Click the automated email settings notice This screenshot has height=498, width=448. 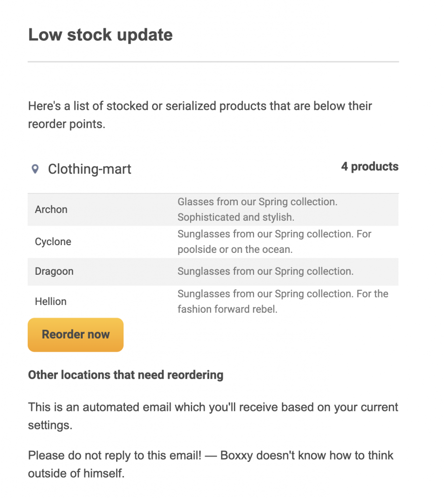pyautogui.click(x=213, y=416)
